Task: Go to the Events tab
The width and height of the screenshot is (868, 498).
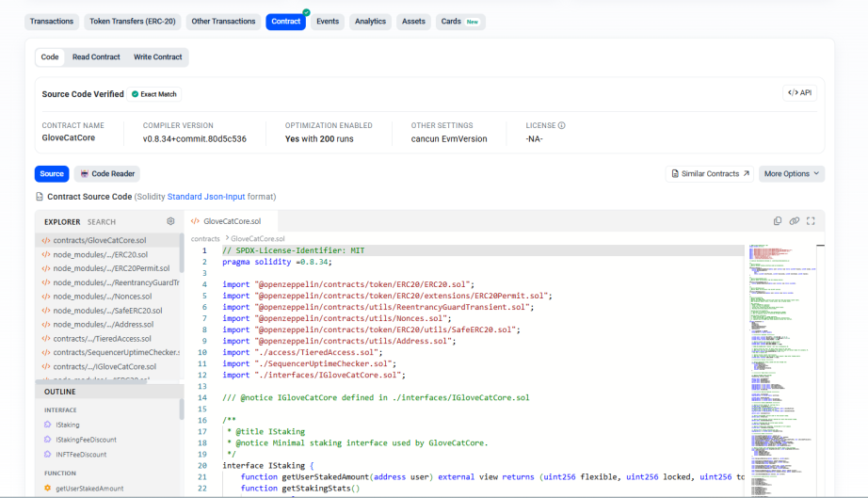Action: point(328,22)
